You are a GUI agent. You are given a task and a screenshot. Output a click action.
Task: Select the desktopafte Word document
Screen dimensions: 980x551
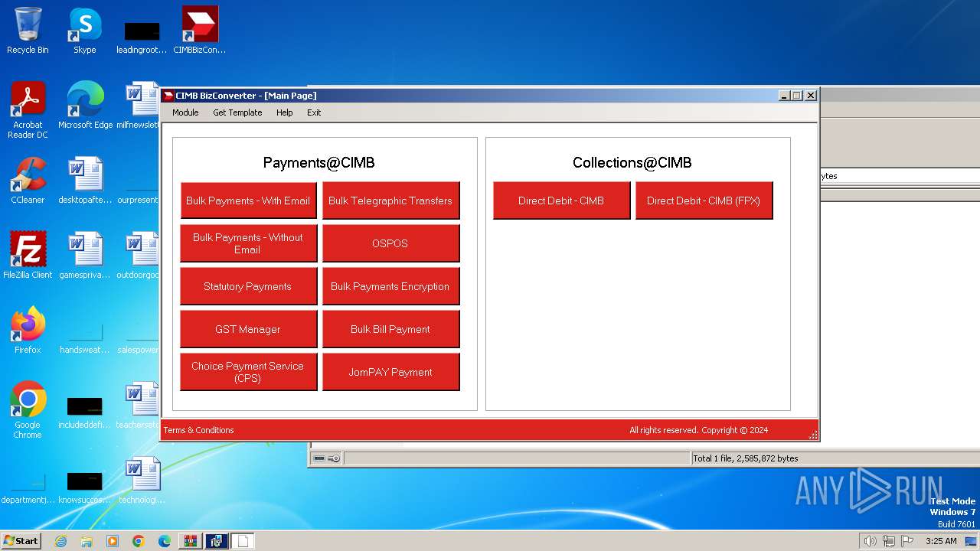click(85, 181)
